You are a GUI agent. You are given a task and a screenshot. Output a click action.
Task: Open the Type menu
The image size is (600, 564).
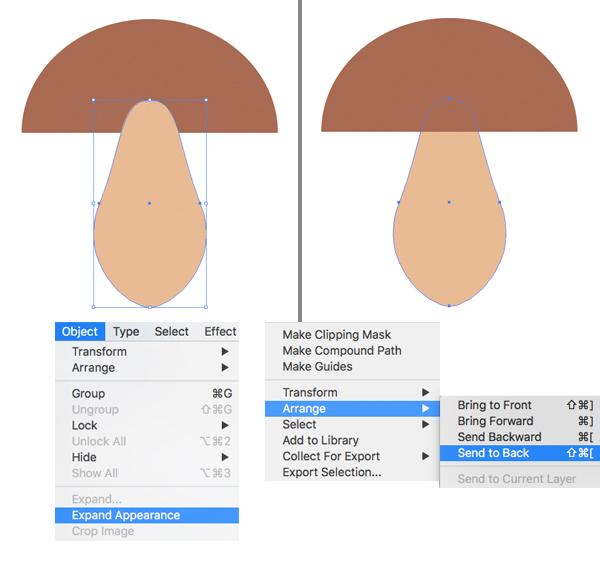[x=126, y=332]
